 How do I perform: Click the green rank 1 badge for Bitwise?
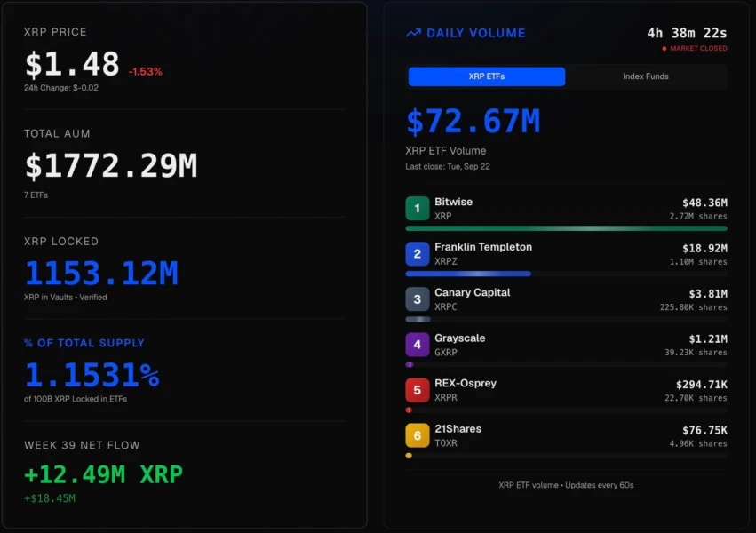(x=417, y=208)
